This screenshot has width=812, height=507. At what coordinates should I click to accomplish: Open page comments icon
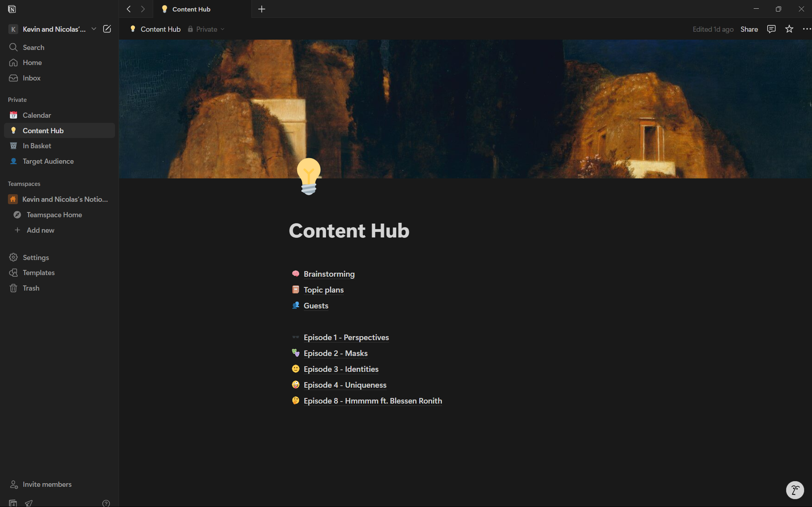tap(771, 29)
